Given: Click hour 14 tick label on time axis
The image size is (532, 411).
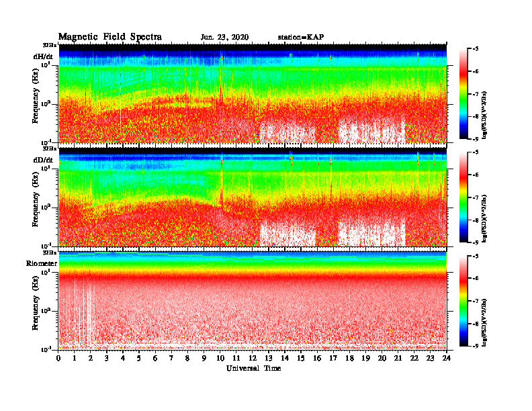Looking at the screenshot, I should 285,358.
